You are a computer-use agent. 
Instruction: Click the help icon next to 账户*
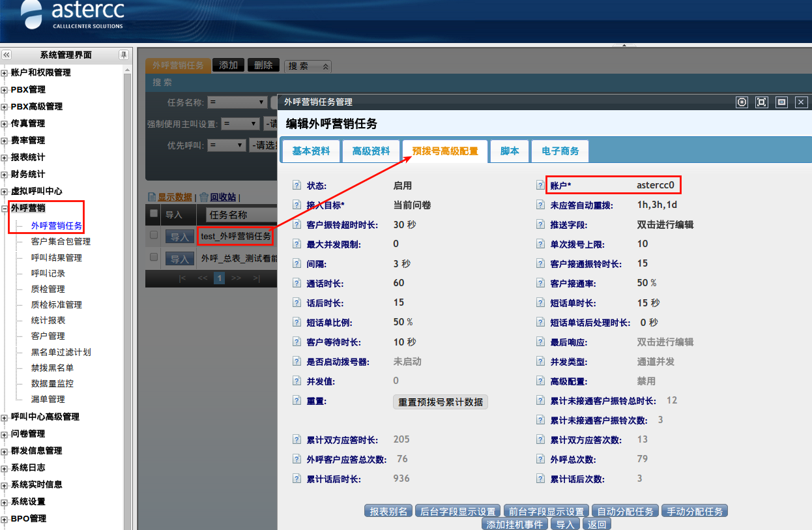540,186
